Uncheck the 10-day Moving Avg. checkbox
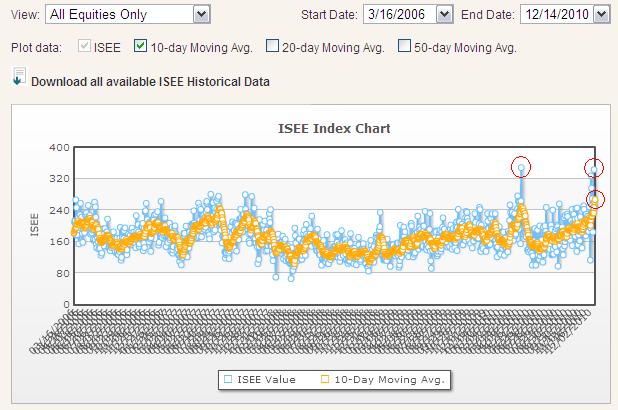The image size is (618, 410). (141, 46)
